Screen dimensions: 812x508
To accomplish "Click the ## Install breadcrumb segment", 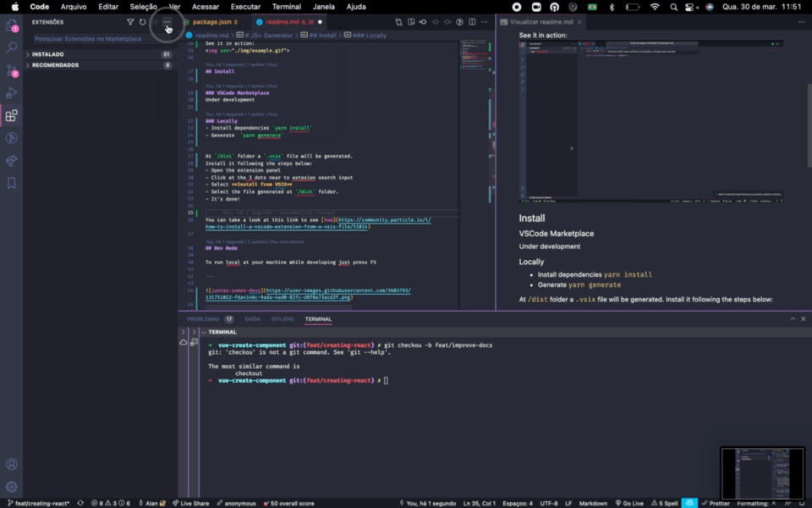I will [319, 36].
